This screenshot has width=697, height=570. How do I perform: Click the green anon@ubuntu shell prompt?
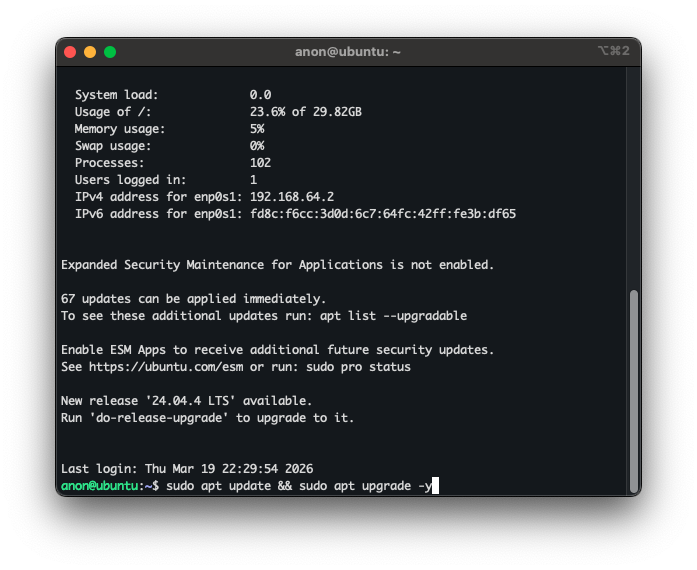coord(103,486)
